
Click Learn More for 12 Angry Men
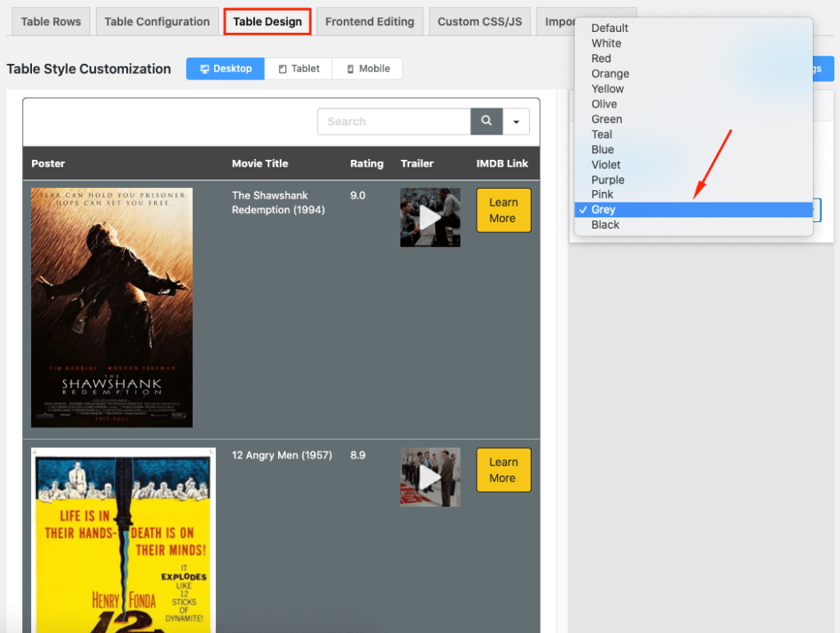[x=503, y=470]
